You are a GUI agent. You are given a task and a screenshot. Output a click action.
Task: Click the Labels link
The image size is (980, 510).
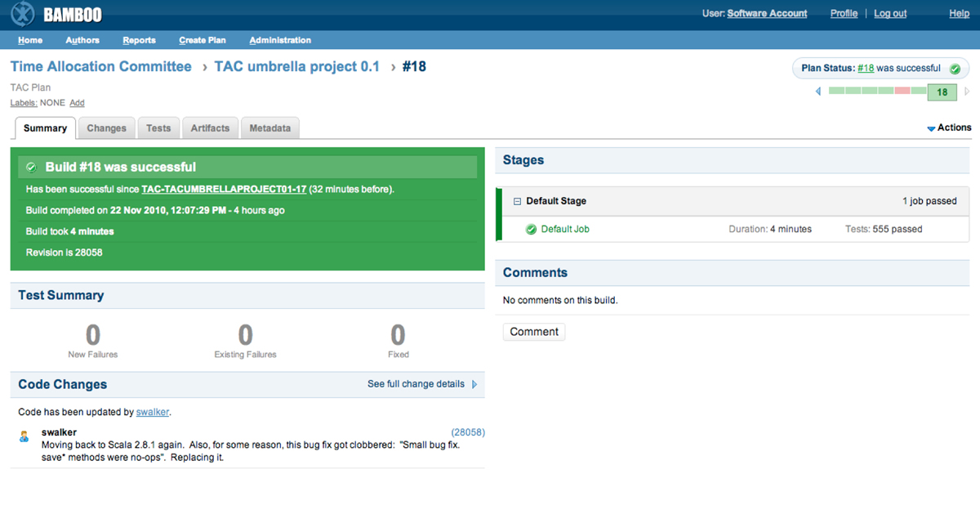pos(24,103)
